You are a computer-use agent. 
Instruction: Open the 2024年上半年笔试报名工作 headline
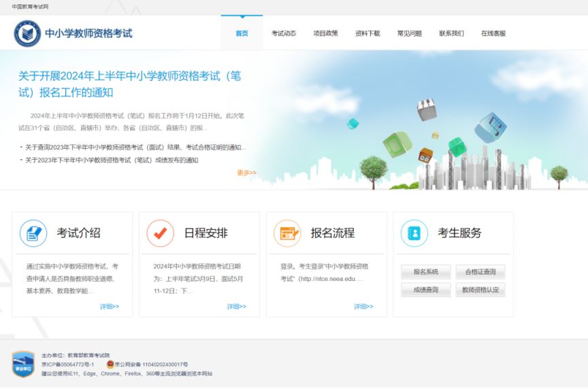tap(130, 84)
